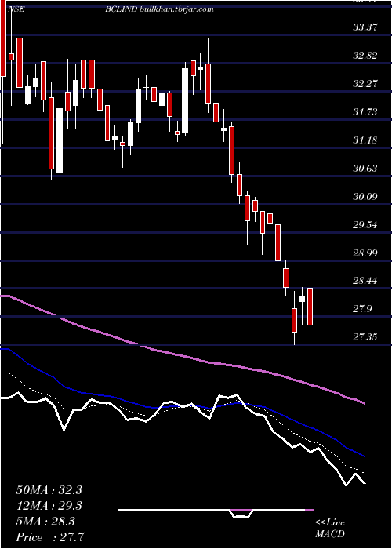Click the 'BCLIND bullkhan.tbrjar.com' title text
392x549 pixels.
(160, 9)
